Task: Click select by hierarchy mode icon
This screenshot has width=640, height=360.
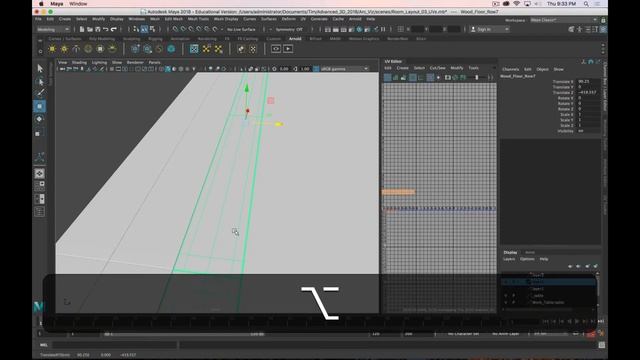Action: coord(136,29)
